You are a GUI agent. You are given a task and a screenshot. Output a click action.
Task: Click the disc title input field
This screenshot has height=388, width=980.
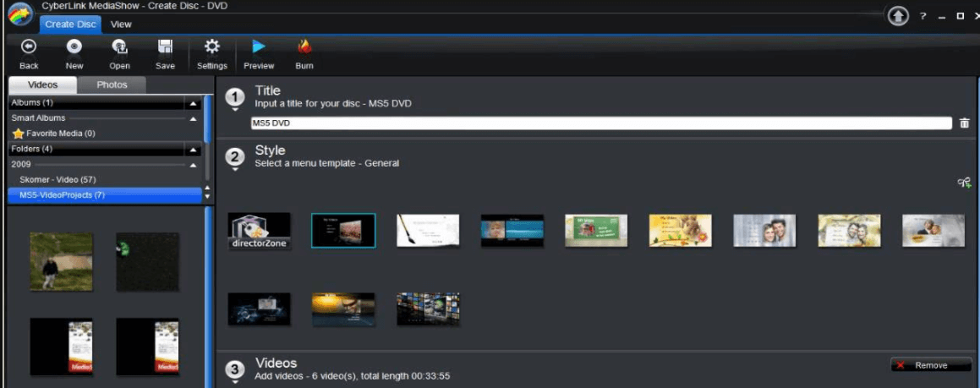click(600, 123)
